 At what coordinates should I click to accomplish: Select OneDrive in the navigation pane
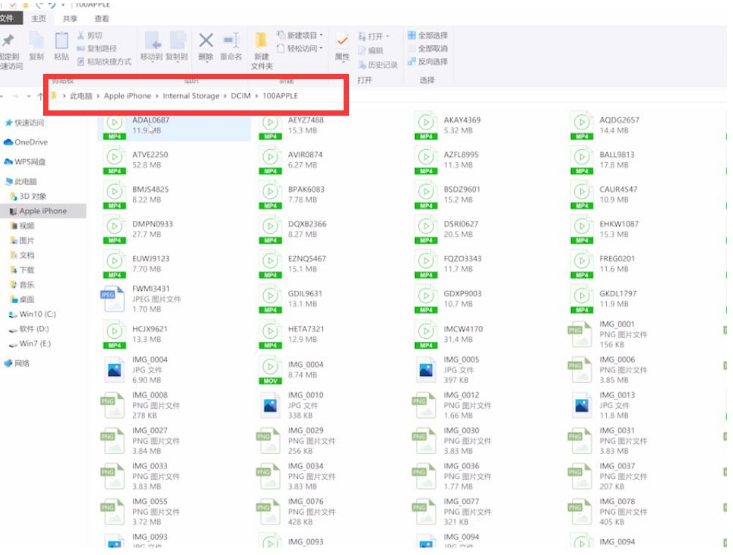point(30,142)
